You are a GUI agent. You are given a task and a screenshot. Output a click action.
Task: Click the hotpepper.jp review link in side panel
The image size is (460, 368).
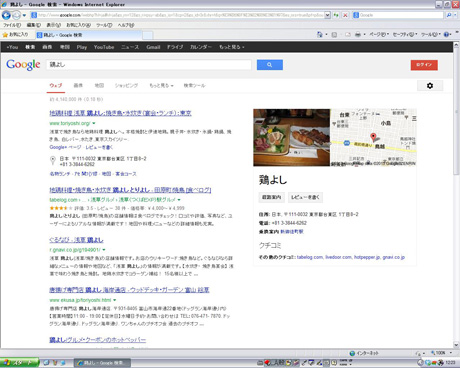click(367, 257)
